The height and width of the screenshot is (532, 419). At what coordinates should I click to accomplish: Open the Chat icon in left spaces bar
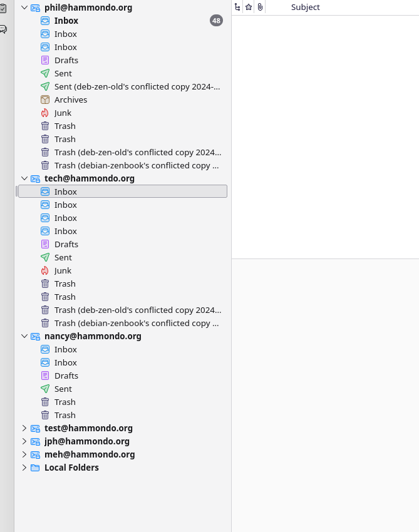pos(3,29)
